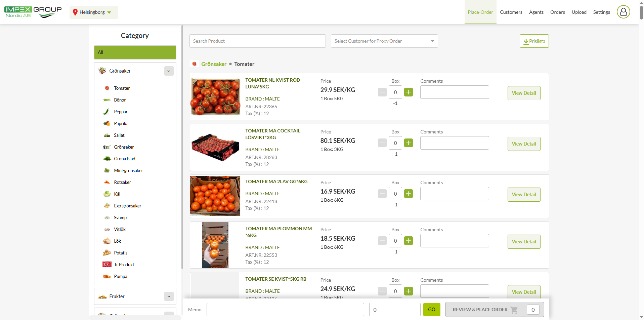Choose the Tr Produkt subcategory
The image size is (644, 320).
click(x=124, y=265)
